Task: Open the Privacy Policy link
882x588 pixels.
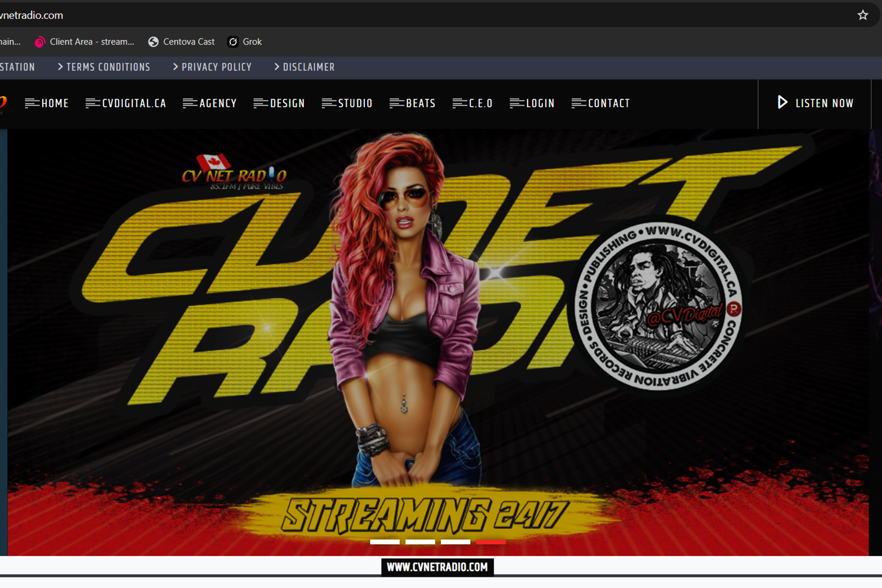Action: [x=217, y=67]
